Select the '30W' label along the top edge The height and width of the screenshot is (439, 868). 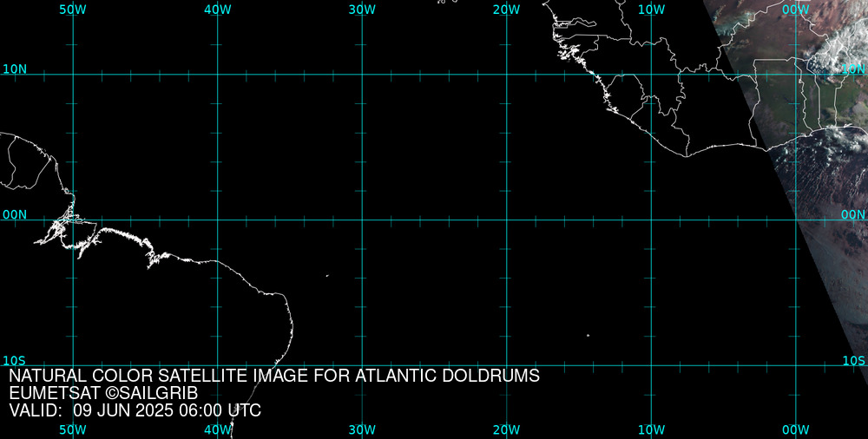(363, 10)
